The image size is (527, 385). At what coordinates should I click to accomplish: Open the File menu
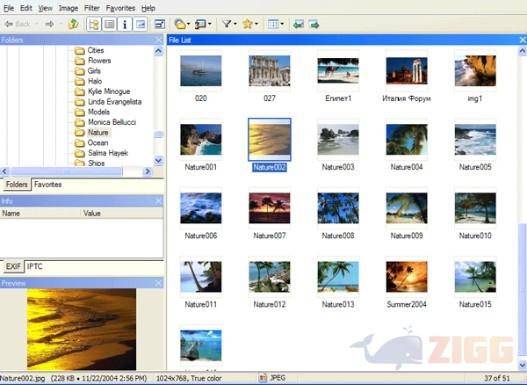click(x=8, y=8)
